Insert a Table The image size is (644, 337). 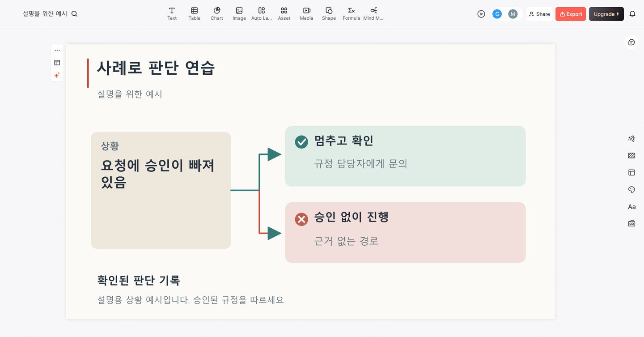pyautogui.click(x=194, y=14)
